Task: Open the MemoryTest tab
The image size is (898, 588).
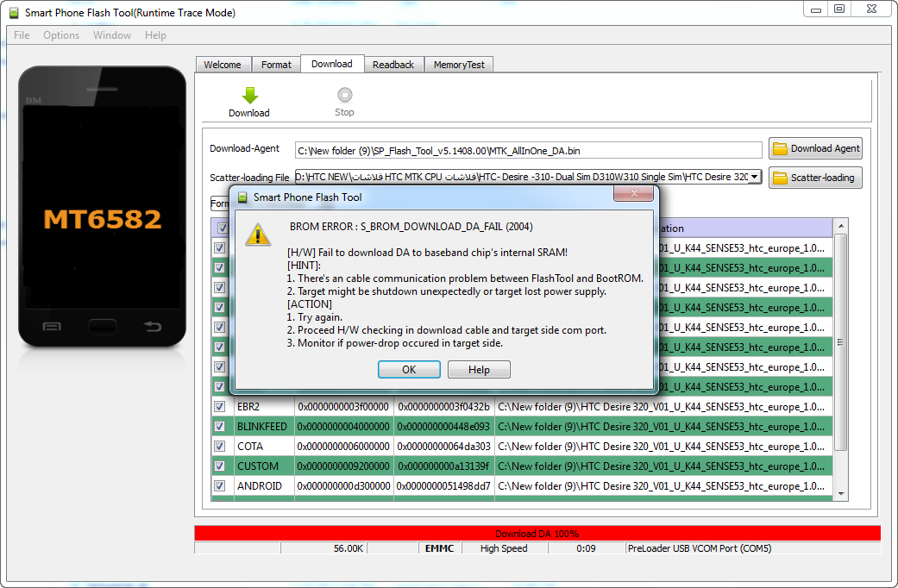Action: coord(459,65)
